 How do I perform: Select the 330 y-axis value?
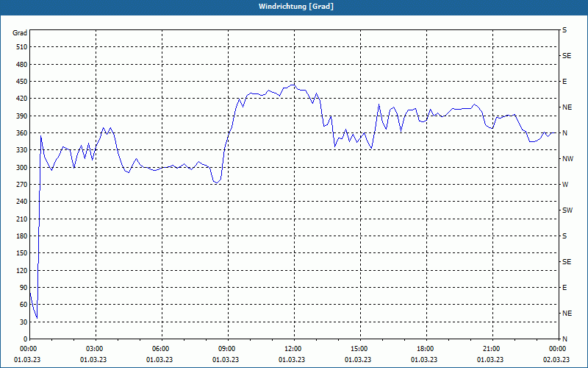tap(22, 150)
